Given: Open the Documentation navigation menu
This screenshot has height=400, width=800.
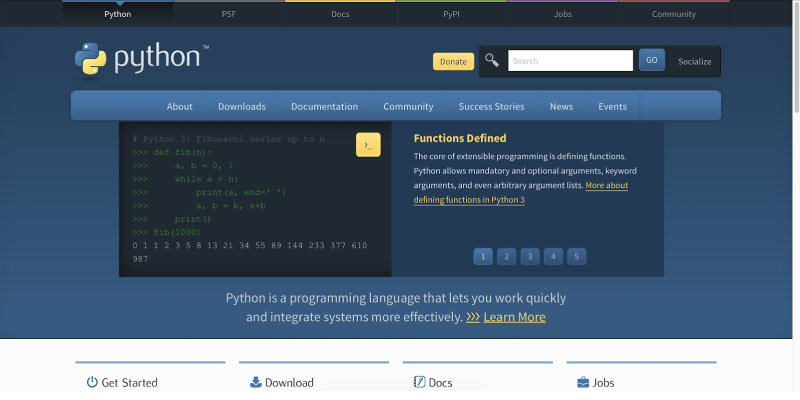Looking at the screenshot, I should (324, 106).
